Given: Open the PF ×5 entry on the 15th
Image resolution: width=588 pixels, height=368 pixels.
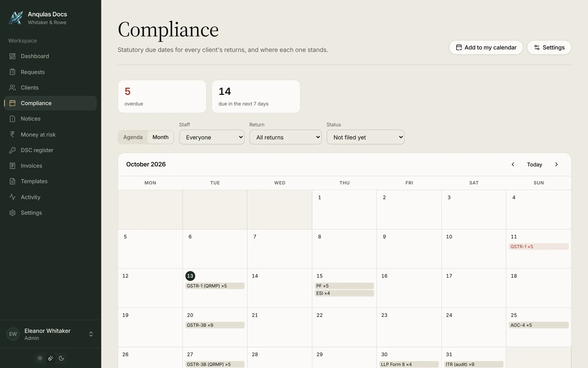Looking at the screenshot, I should click(x=344, y=286).
